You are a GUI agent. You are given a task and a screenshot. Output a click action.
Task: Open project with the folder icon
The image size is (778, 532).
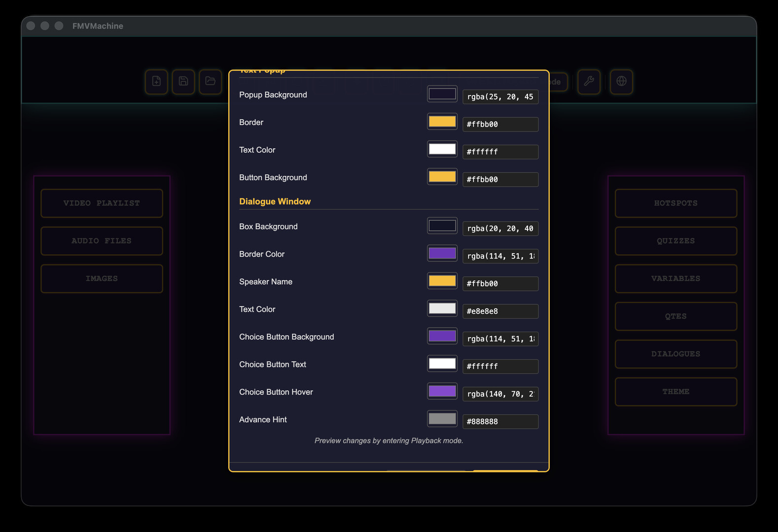[211, 81]
